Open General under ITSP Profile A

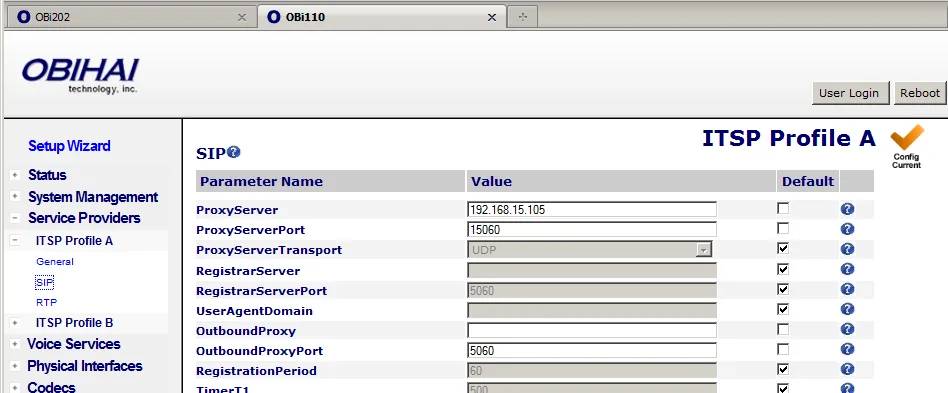[x=55, y=262]
